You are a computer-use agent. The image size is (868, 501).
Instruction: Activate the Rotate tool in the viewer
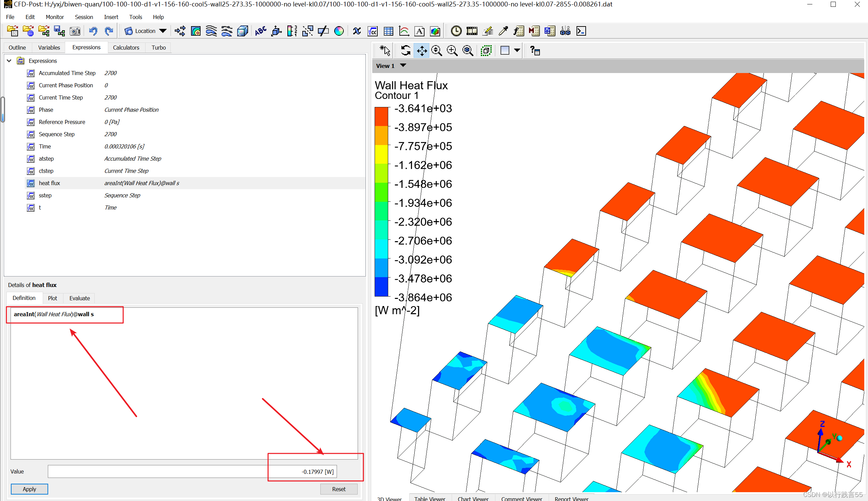coord(405,50)
